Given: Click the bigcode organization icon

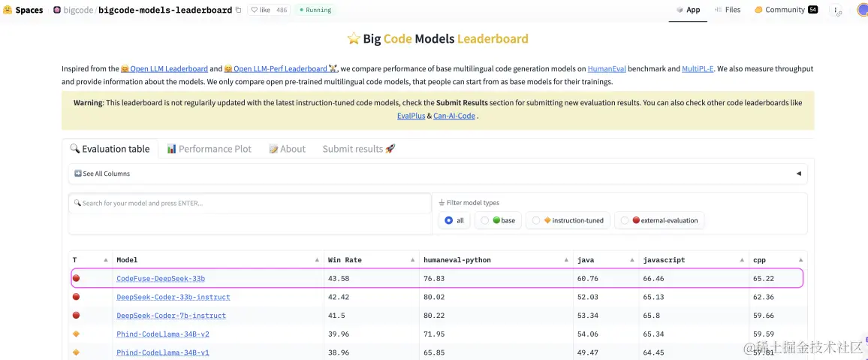Looking at the screenshot, I should point(57,10).
